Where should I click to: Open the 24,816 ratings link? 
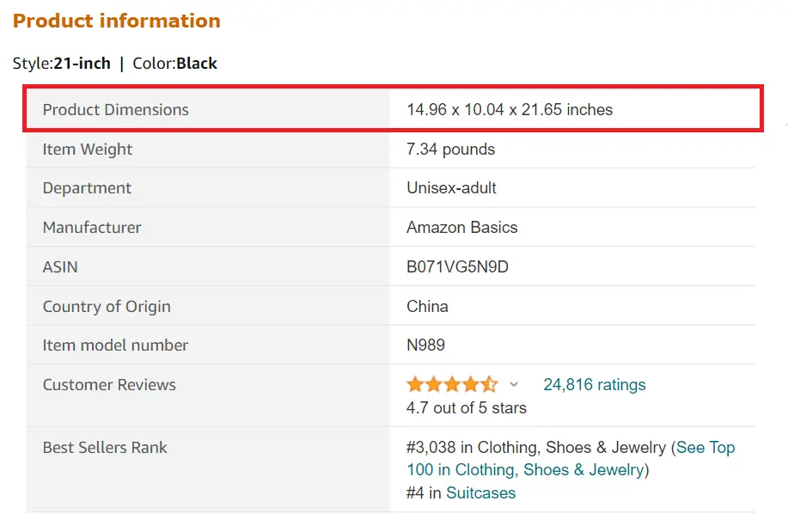click(x=595, y=384)
